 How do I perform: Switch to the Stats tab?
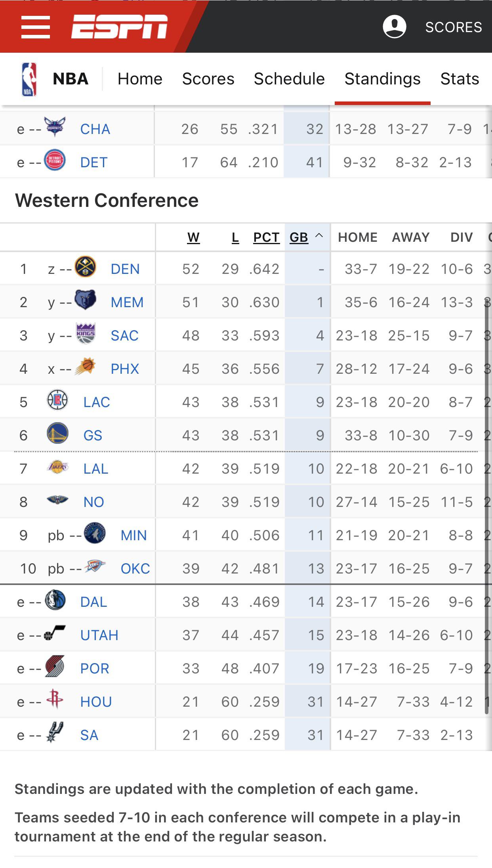pos(460,78)
